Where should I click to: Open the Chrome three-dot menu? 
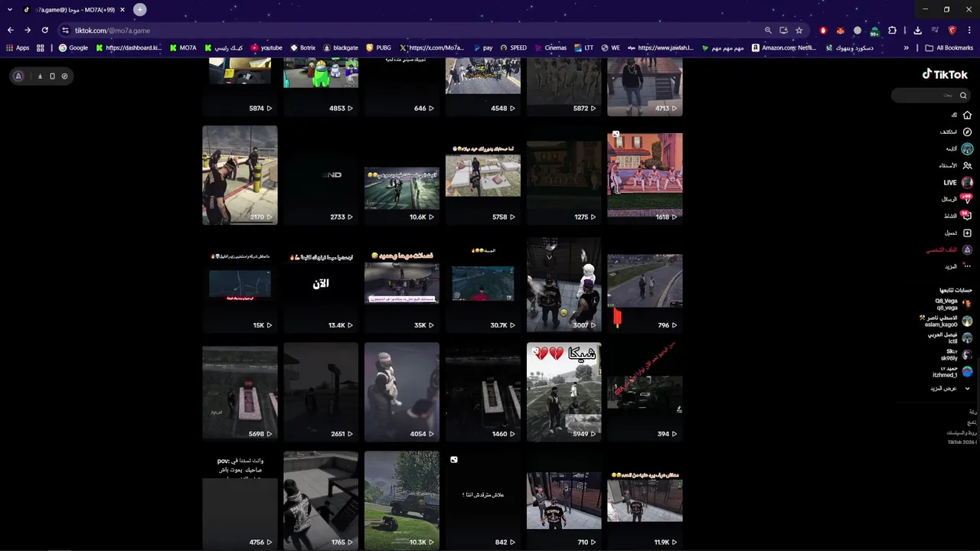point(970,30)
